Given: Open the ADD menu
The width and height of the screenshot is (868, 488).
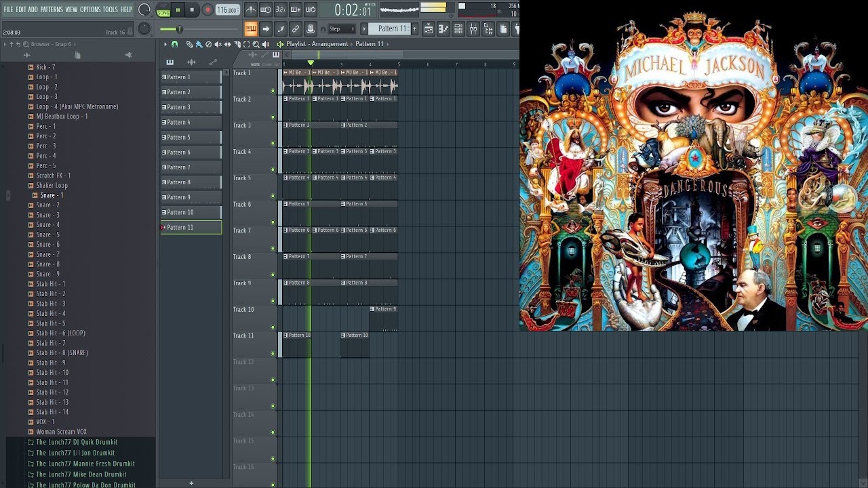Looking at the screenshot, I should click(x=33, y=9).
